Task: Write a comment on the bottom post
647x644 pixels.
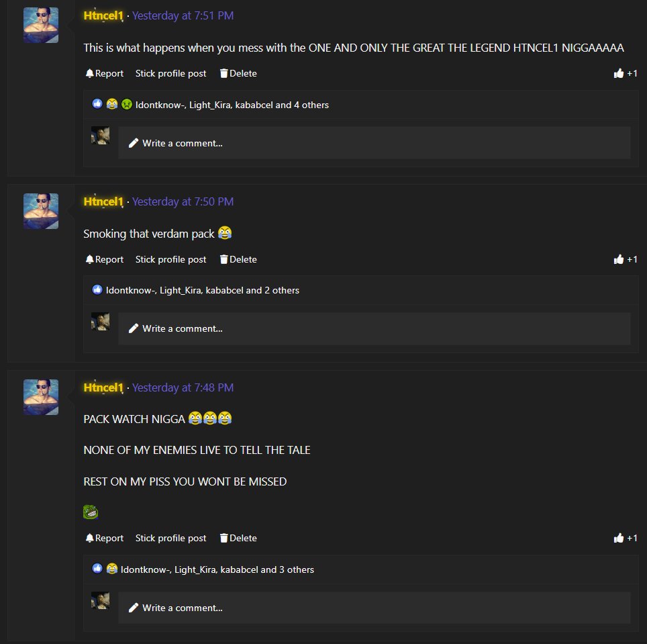Action: (375, 608)
